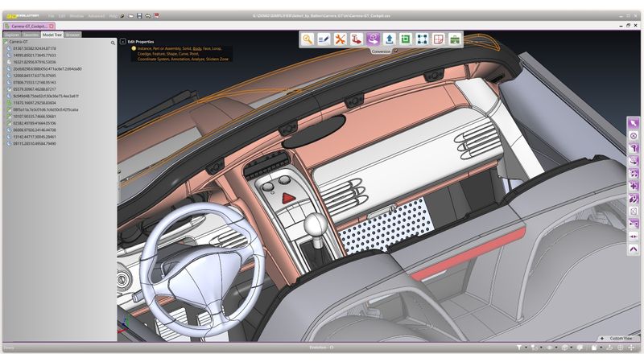The width and height of the screenshot is (644, 362).
Task: Click the undo arrow icon in title bar
Action: pos(148,16)
